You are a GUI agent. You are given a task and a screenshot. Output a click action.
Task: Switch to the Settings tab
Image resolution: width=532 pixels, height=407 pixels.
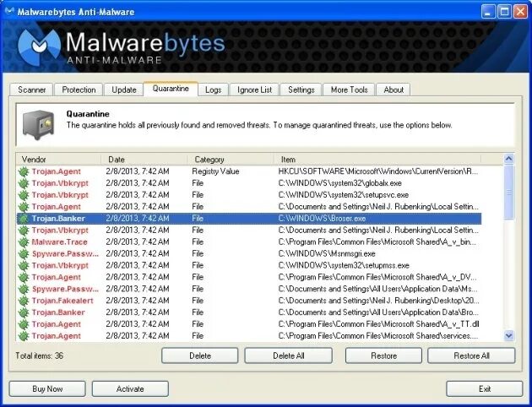(301, 90)
